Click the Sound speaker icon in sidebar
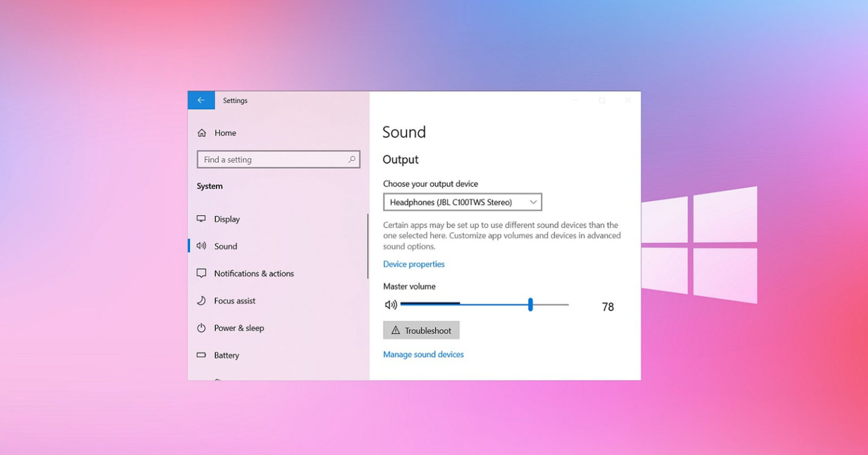The image size is (868, 455). pyautogui.click(x=202, y=246)
